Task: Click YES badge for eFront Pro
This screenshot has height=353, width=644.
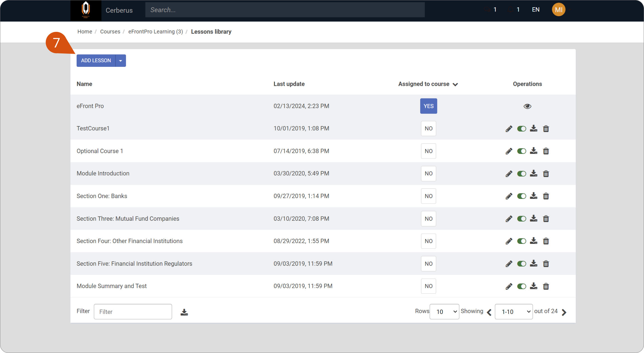Action: tap(429, 106)
